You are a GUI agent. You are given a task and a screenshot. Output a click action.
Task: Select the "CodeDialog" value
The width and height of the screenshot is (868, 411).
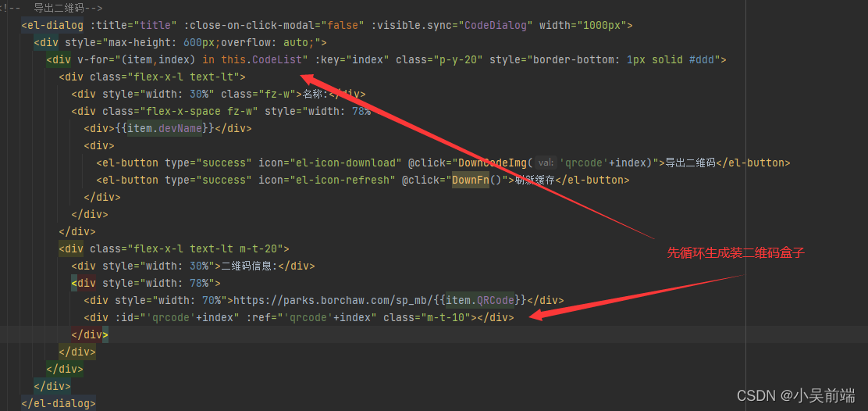point(496,25)
